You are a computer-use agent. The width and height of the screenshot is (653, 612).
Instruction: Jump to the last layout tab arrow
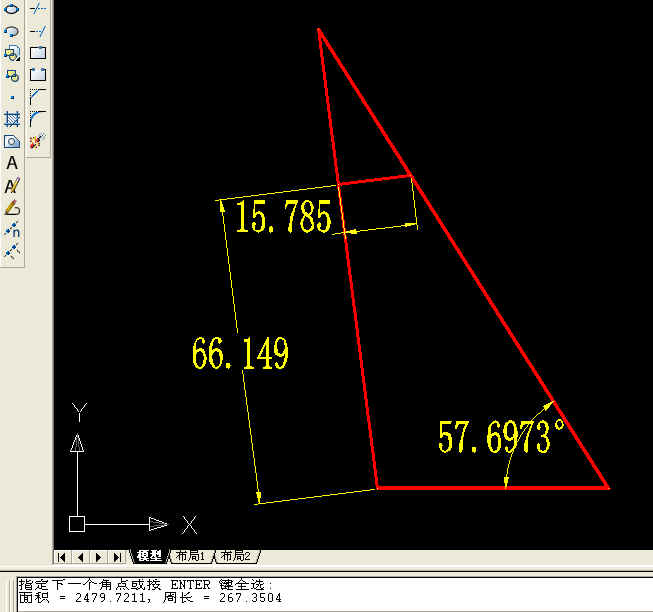click(x=117, y=557)
